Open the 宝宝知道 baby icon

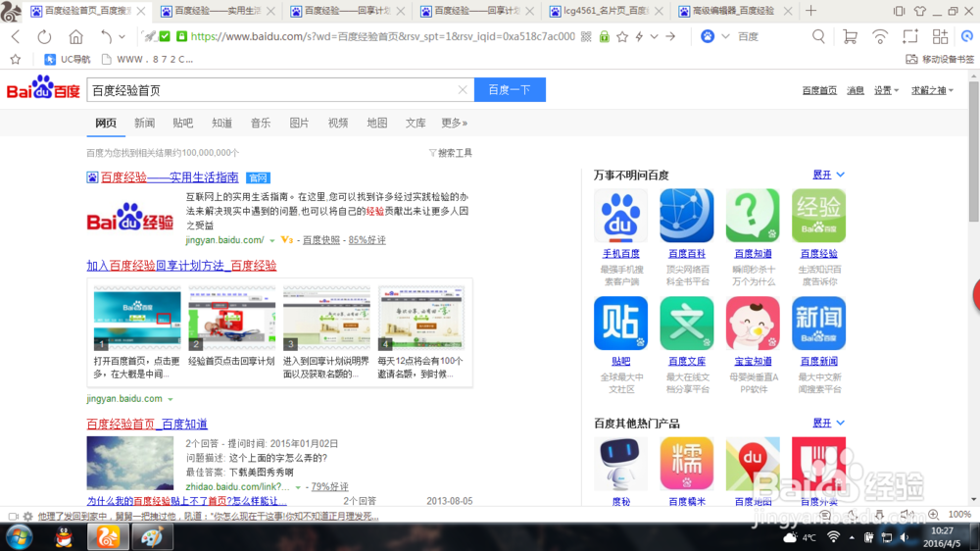point(753,324)
